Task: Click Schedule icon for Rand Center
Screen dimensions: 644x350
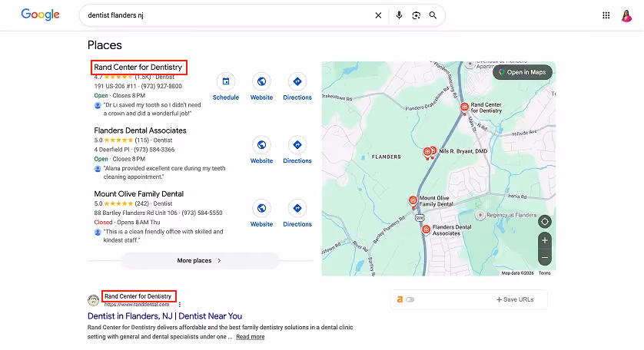Action: pyautogui.click(x=226, y=81)
